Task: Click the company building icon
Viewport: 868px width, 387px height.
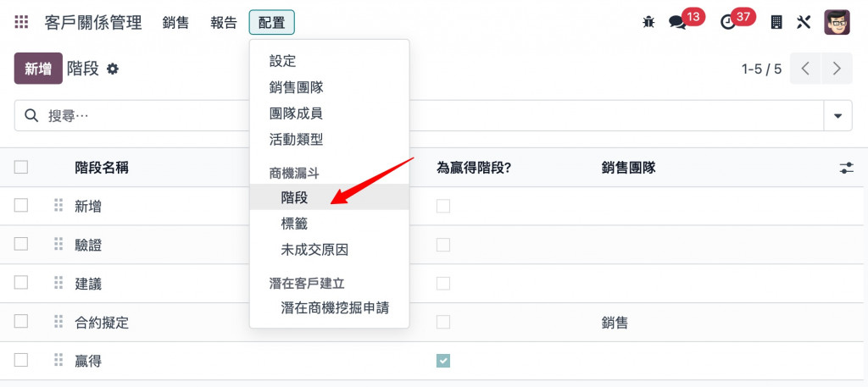Action: tap(776, 22)
